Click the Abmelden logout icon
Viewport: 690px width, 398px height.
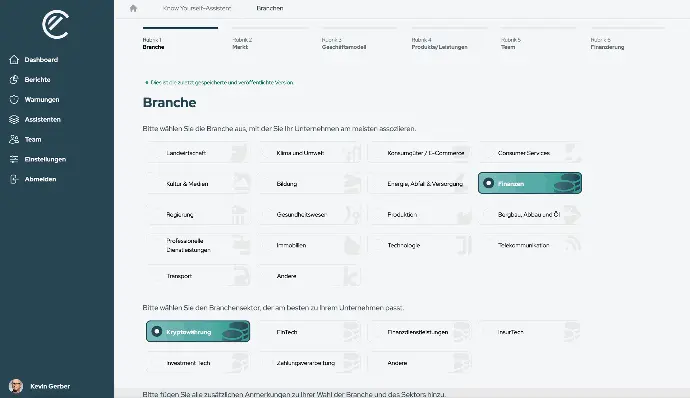(14, 179)
